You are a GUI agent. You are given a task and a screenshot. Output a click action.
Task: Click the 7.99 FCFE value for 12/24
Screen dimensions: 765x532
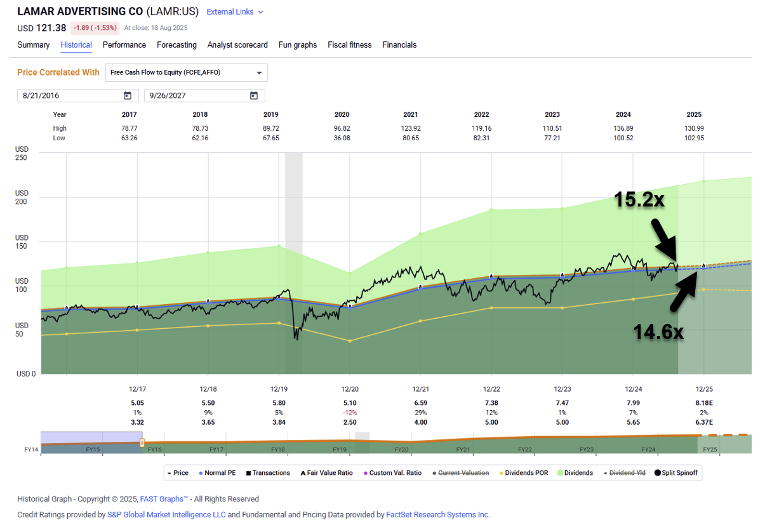(633, 402)
